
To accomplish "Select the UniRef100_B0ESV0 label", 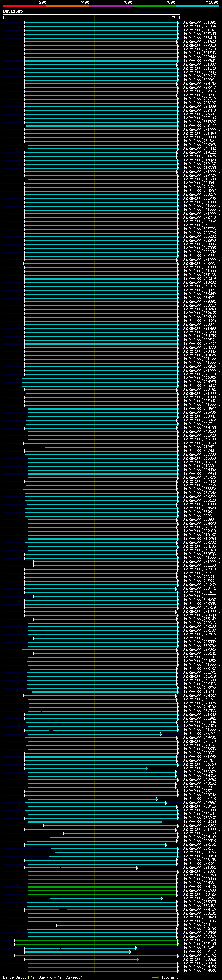I will click(199, 940).
